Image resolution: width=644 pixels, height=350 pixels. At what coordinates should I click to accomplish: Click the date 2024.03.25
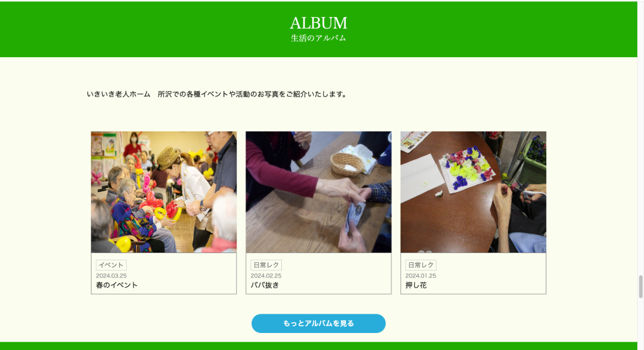tap(111, 276)
